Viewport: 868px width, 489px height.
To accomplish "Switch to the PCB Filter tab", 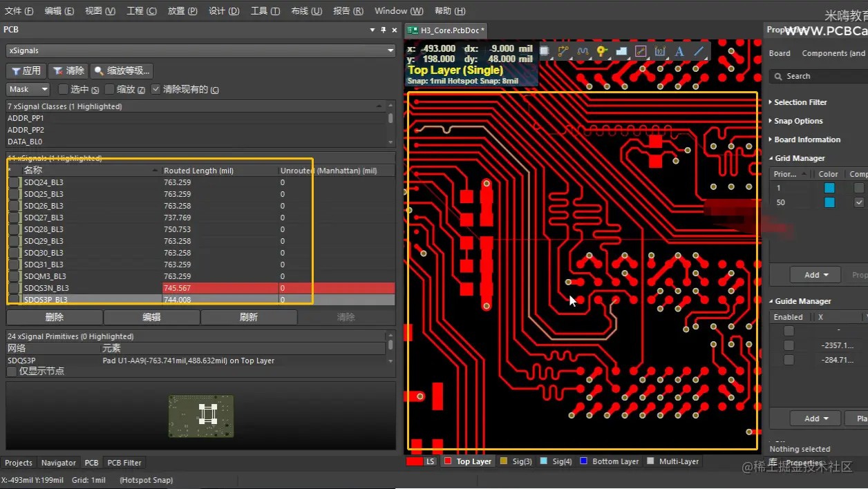I will tap(124, 463).
